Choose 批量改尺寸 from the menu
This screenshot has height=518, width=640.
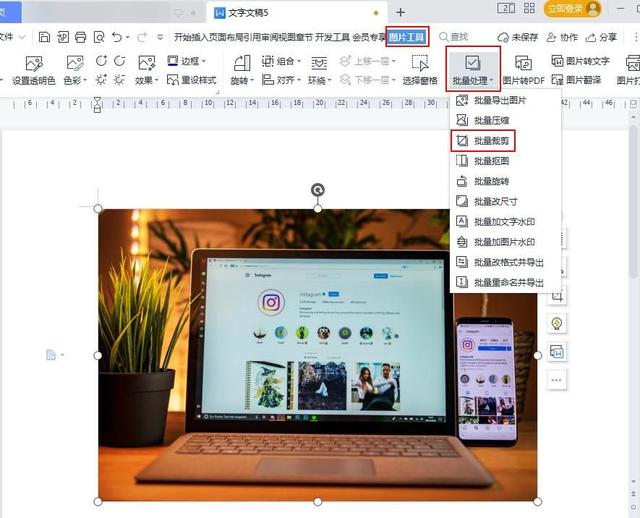point(505,201)
